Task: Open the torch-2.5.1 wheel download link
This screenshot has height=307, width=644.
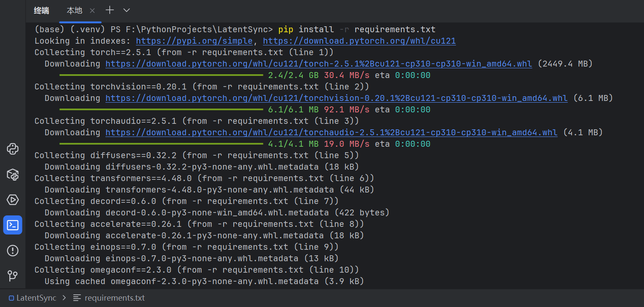Action: tap(319, 64)
